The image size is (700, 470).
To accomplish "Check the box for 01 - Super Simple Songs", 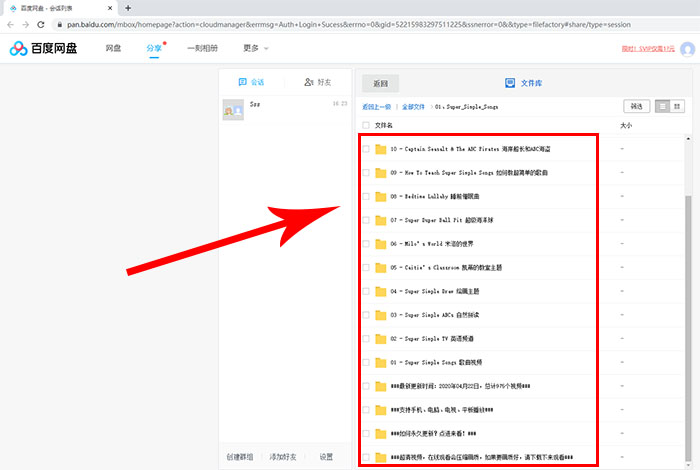I will pyautogui.click(x=366, y=362).
